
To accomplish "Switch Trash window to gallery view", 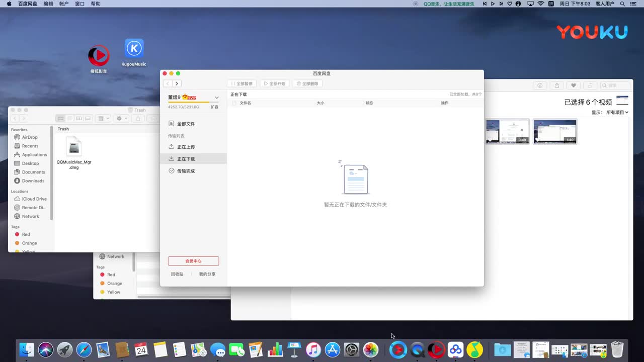I will tap(88, 118).
